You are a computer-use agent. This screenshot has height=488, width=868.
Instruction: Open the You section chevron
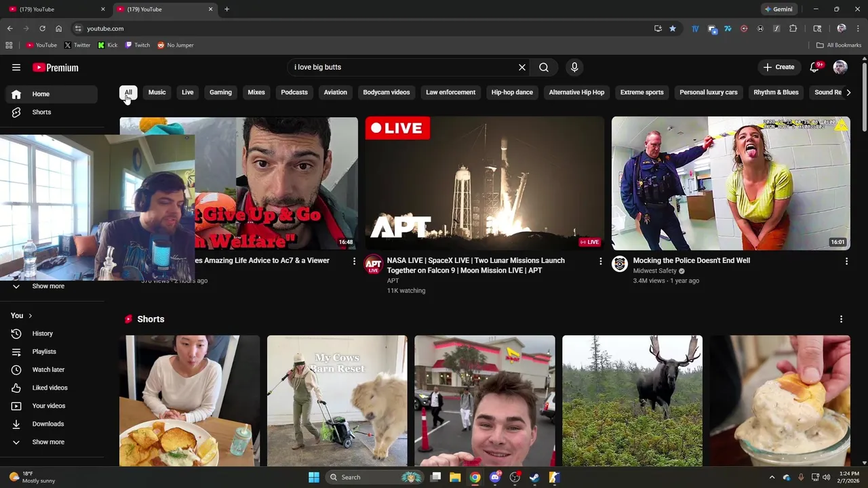click(30, 316)
